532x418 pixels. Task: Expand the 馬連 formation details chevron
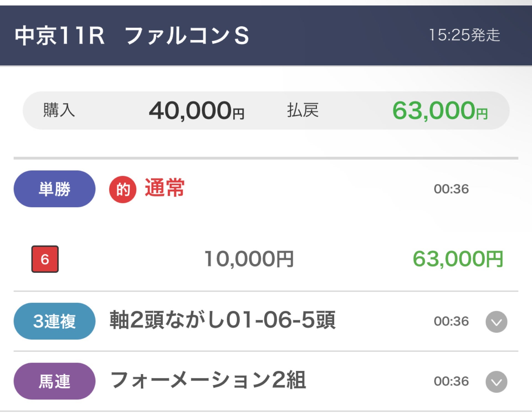click(496, 382)
